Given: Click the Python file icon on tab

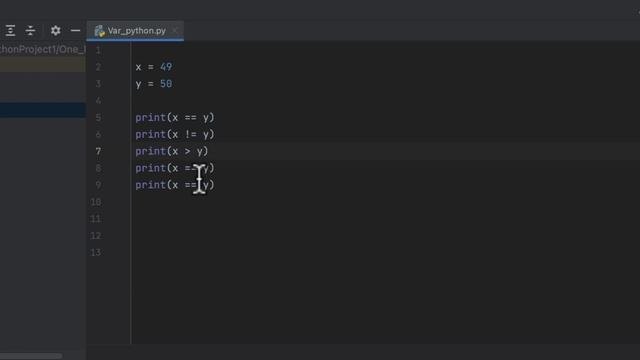Looking at the screenshot, I should (100, 31).
